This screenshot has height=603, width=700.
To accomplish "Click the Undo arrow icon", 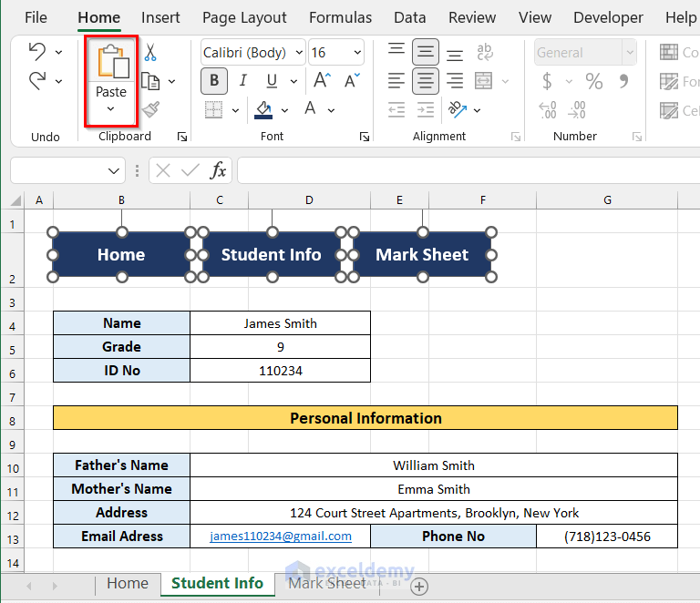I will click(37, 52).
